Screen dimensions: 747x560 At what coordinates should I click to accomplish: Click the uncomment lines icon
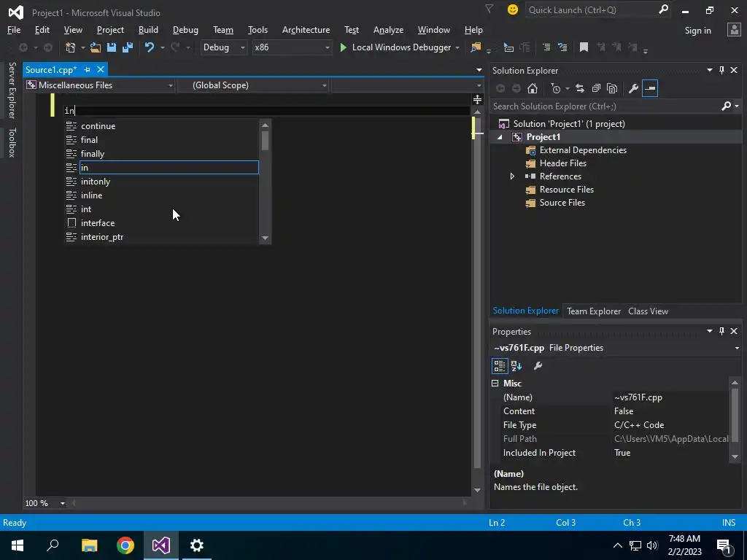[x=562, y=47]
